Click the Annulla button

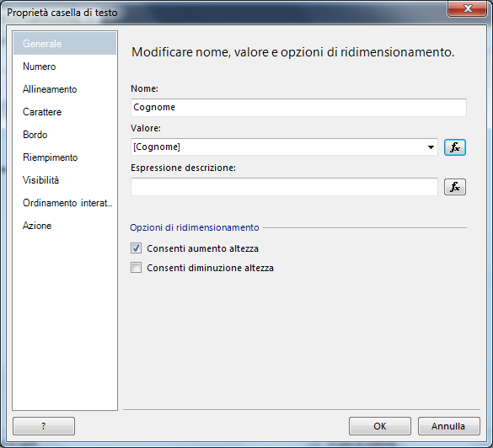(x=448, y=426)
